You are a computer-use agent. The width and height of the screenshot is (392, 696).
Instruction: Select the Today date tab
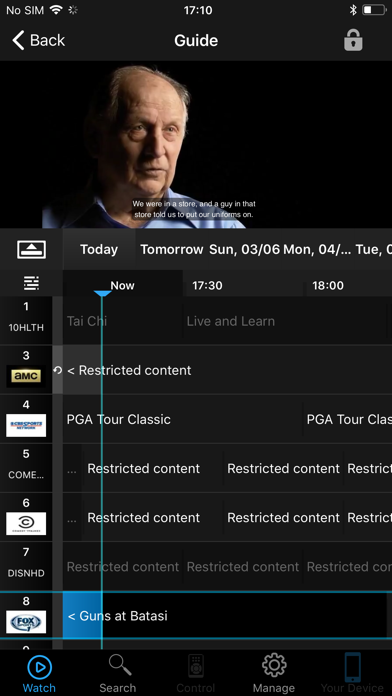(x=99, y=249)
